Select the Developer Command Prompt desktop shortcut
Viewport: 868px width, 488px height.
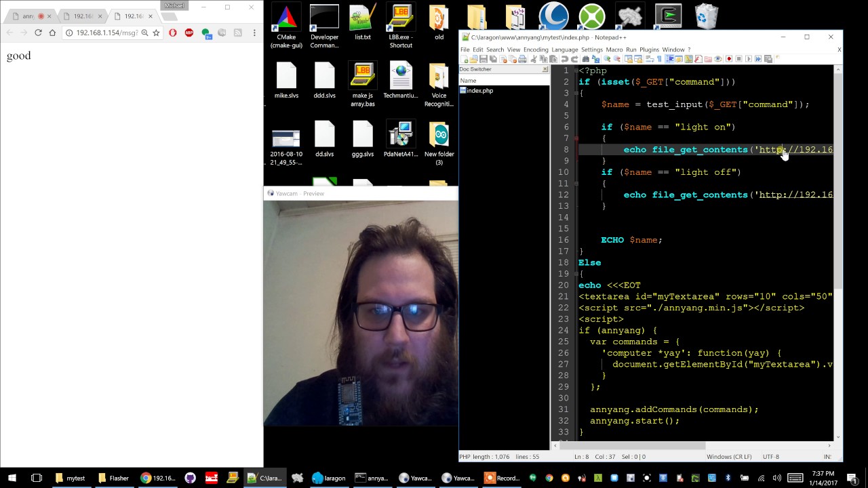[324, 27]
